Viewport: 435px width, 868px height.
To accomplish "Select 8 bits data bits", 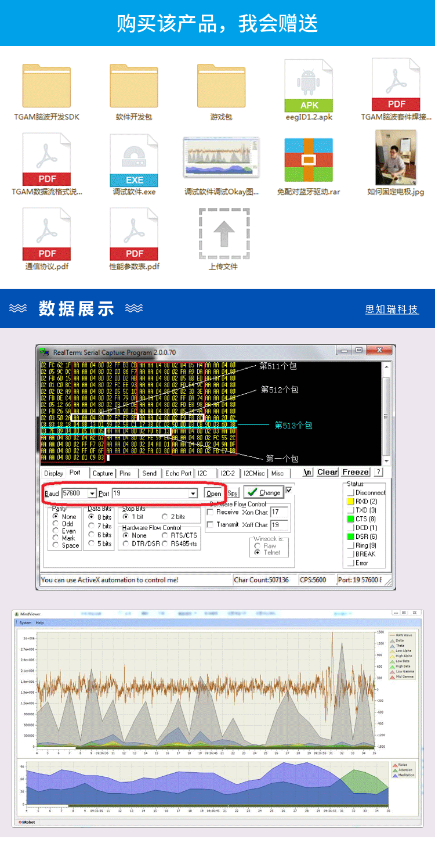I will [91, 517].
